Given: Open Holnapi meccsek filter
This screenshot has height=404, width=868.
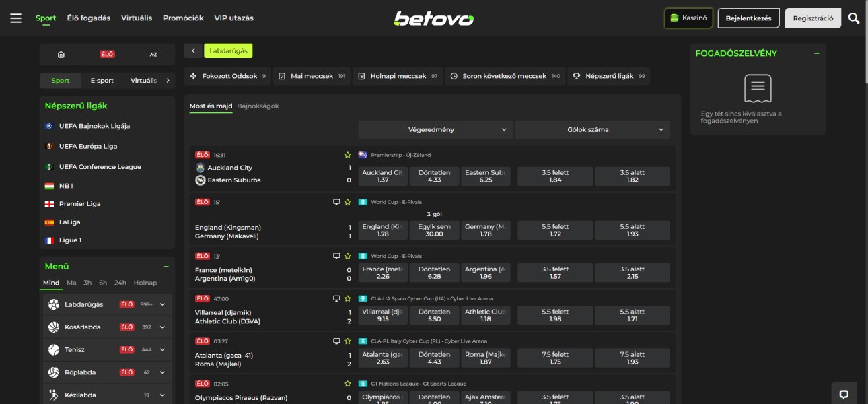Looking at the screenshot, I should coord(398,76).
